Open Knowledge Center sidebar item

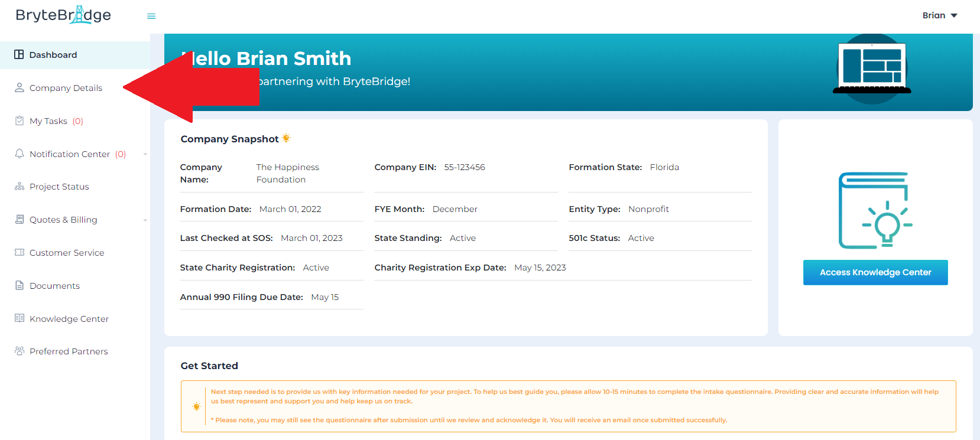(x=69, y=319)
